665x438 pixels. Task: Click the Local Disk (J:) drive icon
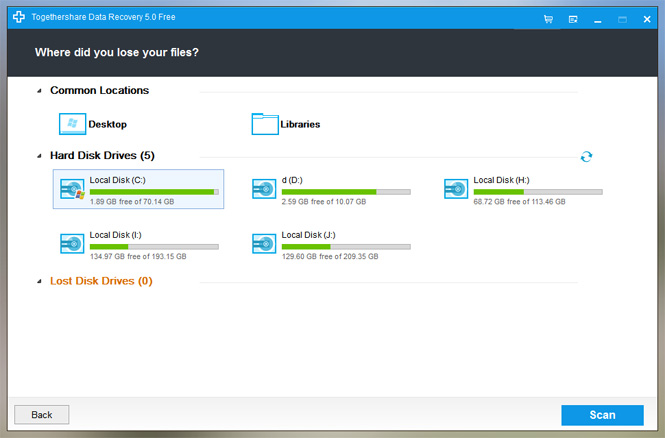(x=264, y=244)
